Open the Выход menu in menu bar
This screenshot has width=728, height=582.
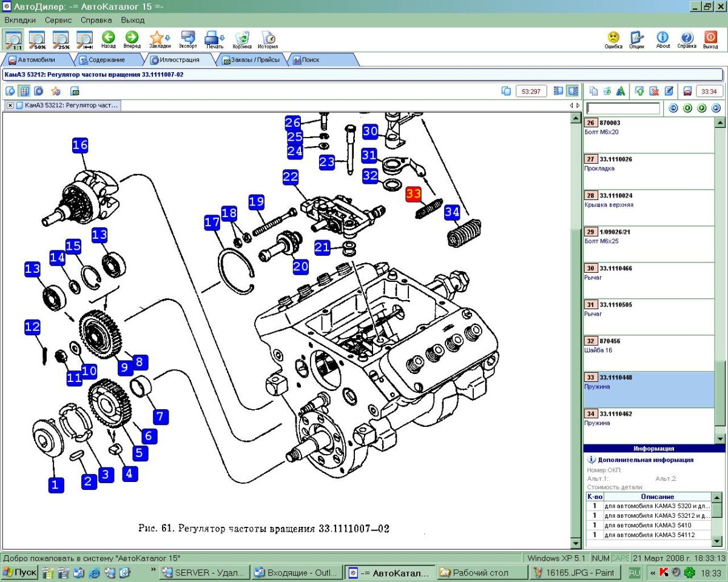[133, 20]
